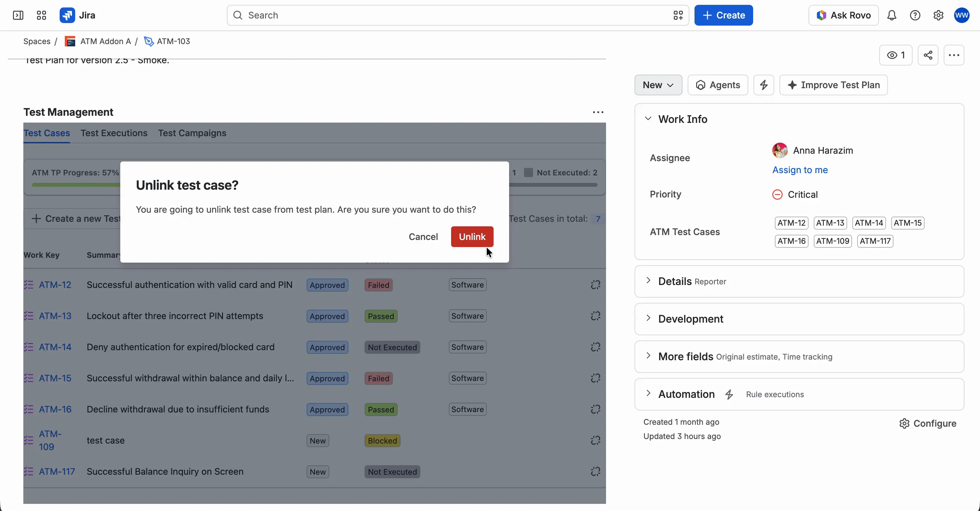
Task: Open notifications bell icon
Action: click(x=892, y=15)
